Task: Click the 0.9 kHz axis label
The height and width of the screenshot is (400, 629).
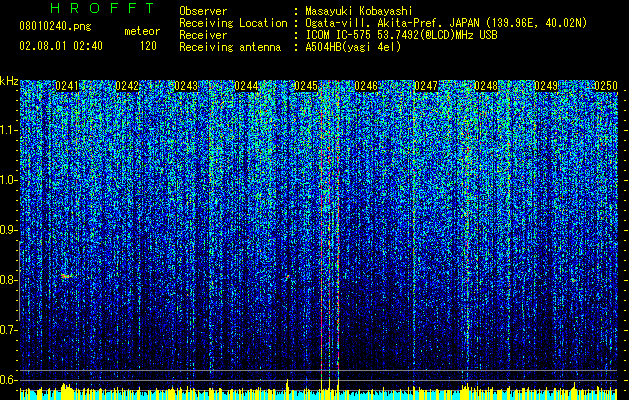Action: point(8,230)
